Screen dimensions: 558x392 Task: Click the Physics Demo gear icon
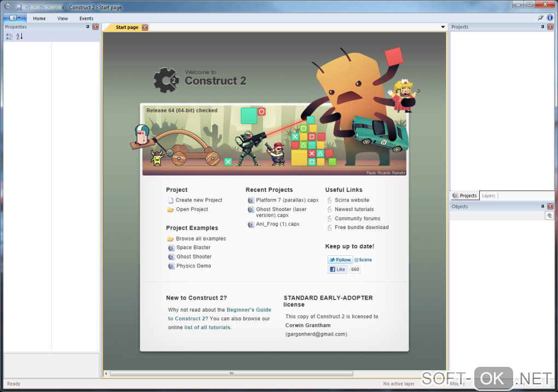tap(171, 266)
